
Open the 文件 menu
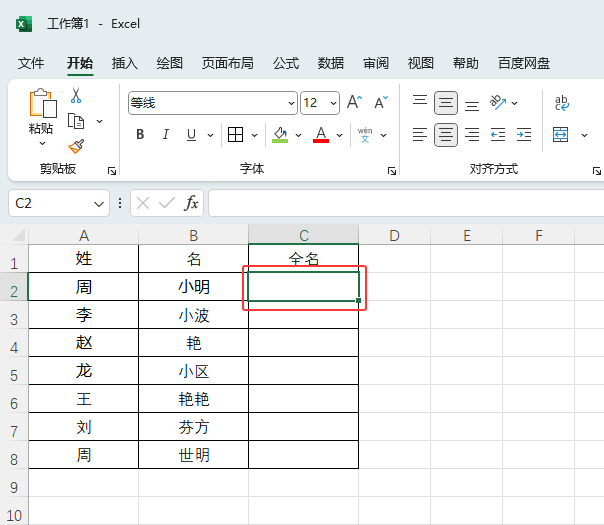coord(31,63)
